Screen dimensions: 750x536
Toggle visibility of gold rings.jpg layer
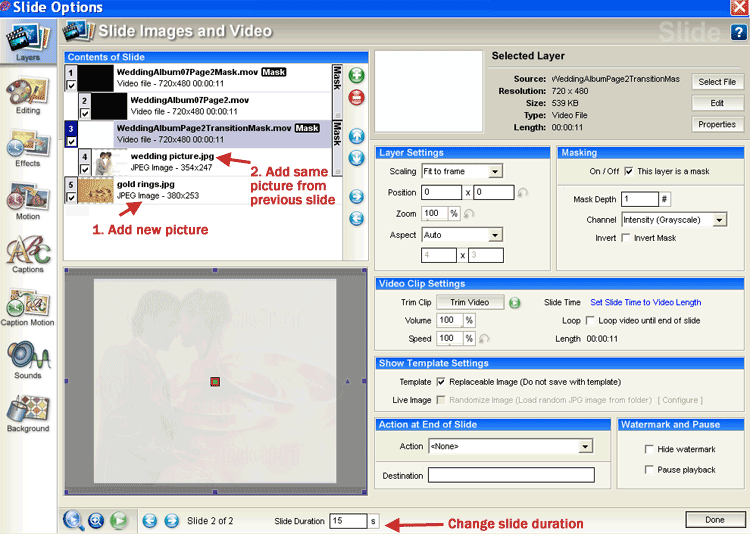coord(71,197)
